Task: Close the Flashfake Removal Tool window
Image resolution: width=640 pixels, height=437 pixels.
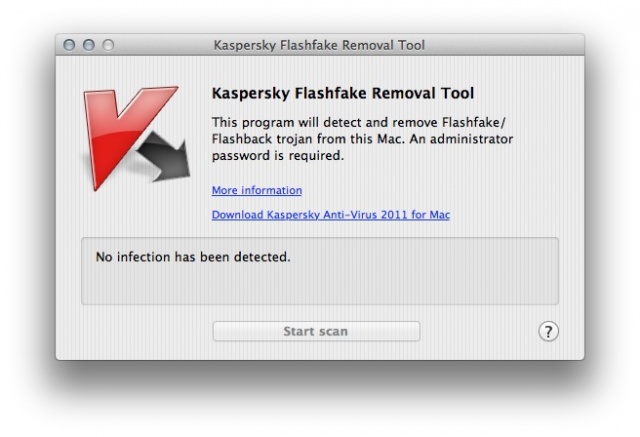Action: [70, 45]
